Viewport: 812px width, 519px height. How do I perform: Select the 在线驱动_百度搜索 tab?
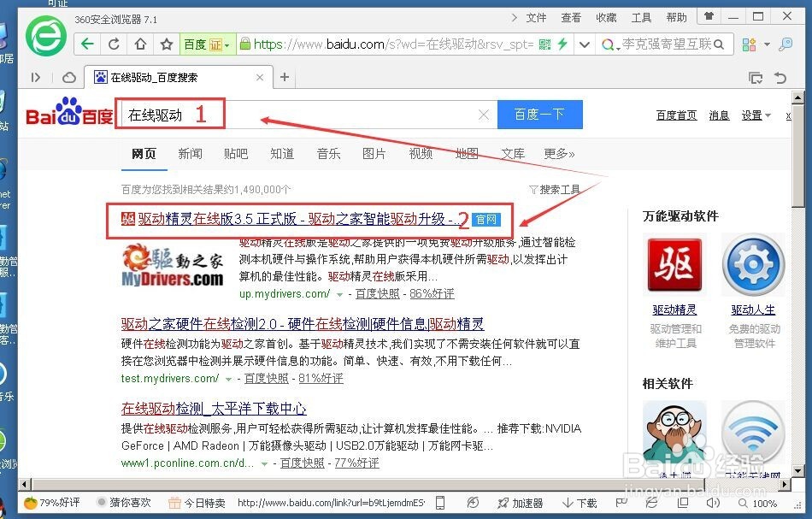pos(178,78)
